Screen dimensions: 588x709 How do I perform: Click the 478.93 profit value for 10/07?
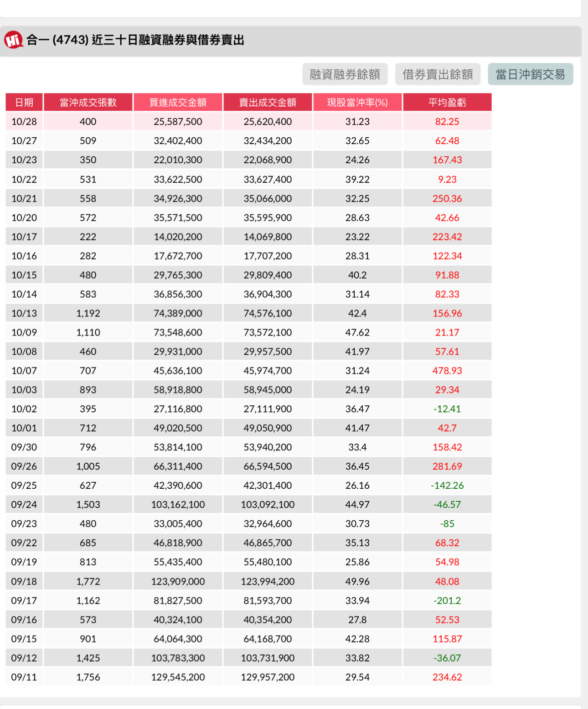(448, 370)
